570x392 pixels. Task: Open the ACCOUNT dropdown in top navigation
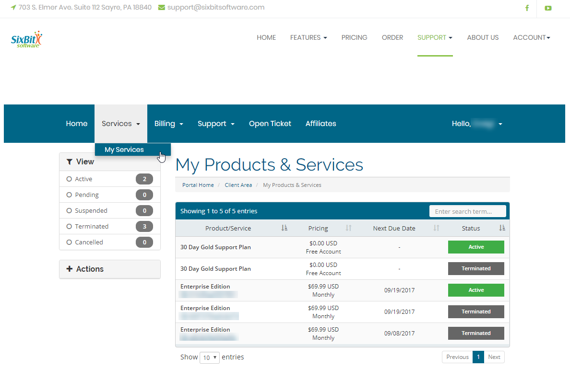coord(532,37)
